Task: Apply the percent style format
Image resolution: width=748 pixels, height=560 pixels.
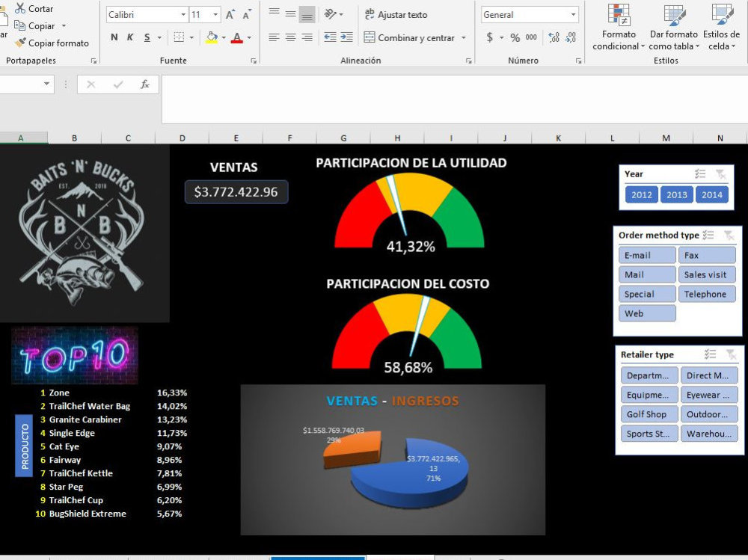Action: (x=515, y=37)
